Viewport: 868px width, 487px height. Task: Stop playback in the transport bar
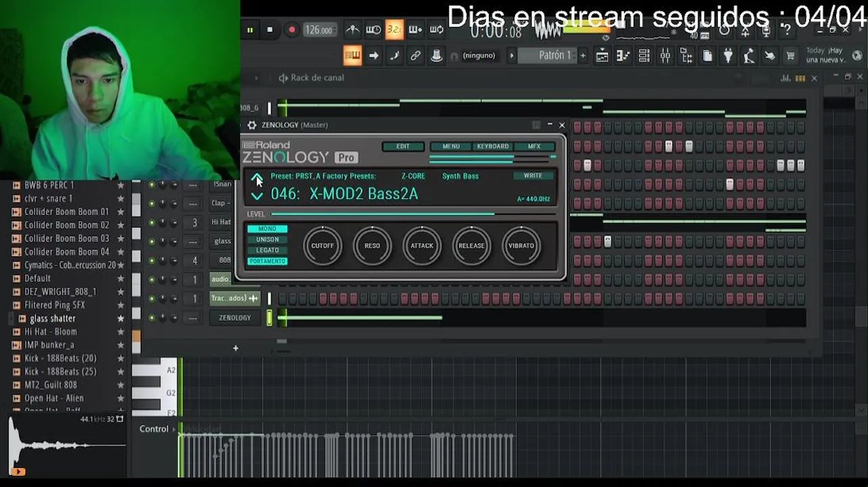coord(270,30)
